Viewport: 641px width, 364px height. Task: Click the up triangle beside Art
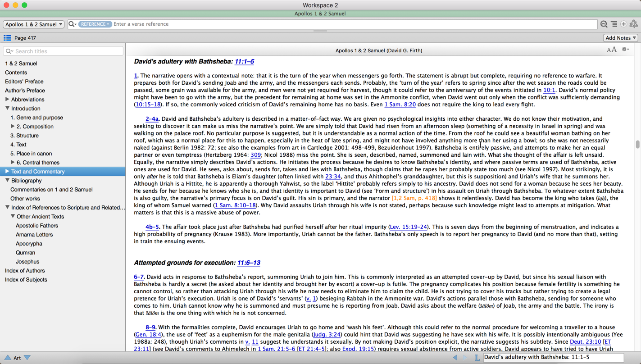[8, 358]
